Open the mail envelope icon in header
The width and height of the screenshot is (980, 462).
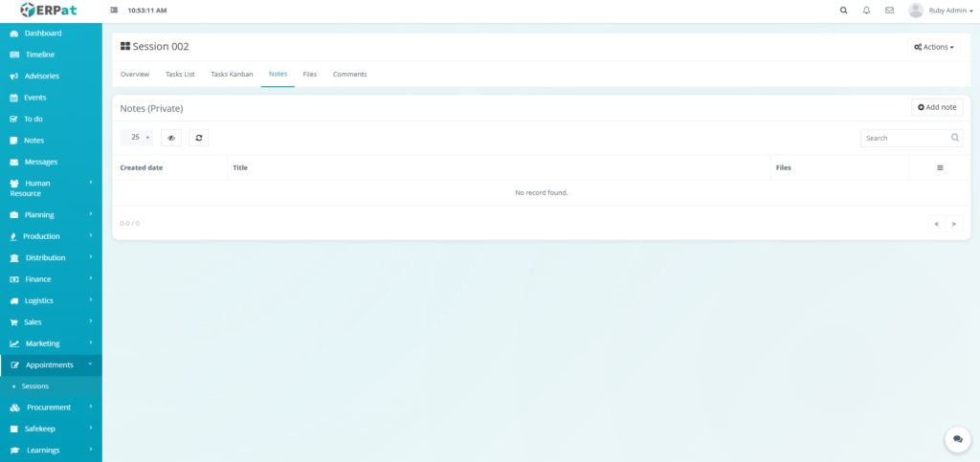tap(889, 11)
